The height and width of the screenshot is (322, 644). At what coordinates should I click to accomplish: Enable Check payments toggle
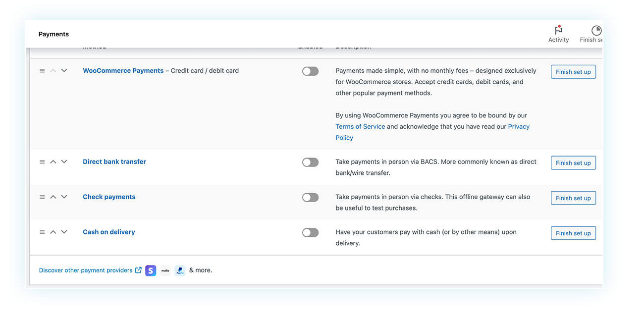coord(310,198)
